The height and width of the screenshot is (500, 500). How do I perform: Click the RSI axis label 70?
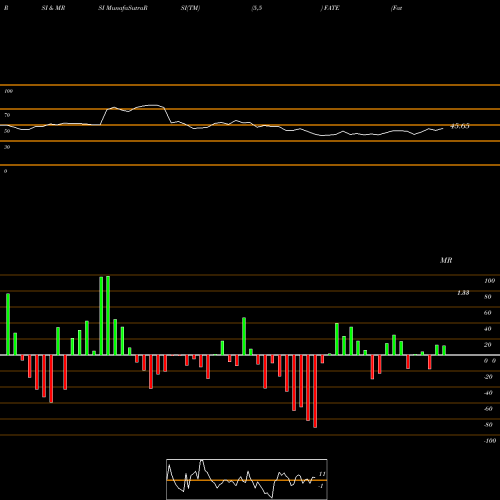click(7, 115)
